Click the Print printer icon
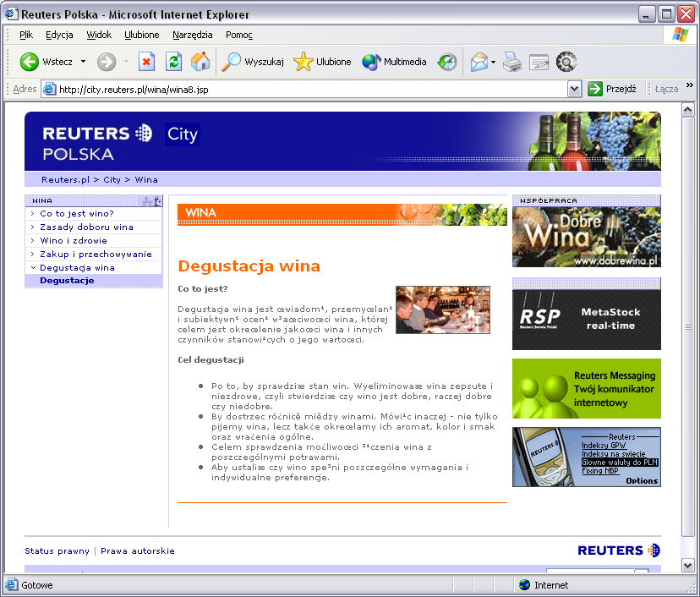This screenshot has height=597, width=700. (512, 62)
